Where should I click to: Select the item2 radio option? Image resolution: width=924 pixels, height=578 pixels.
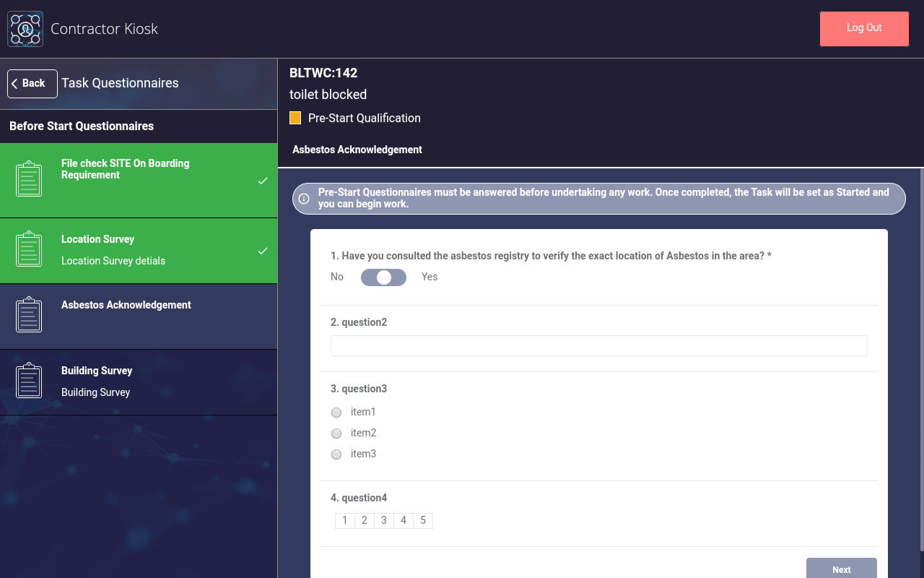(x=336, y=433)
